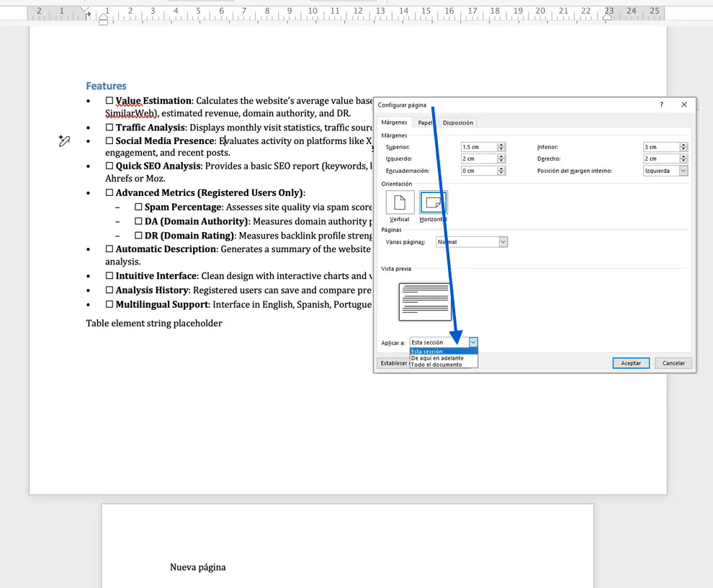Check the Analysis History checkbox
The height and width of the screenshot is (588, 713).
109,290
